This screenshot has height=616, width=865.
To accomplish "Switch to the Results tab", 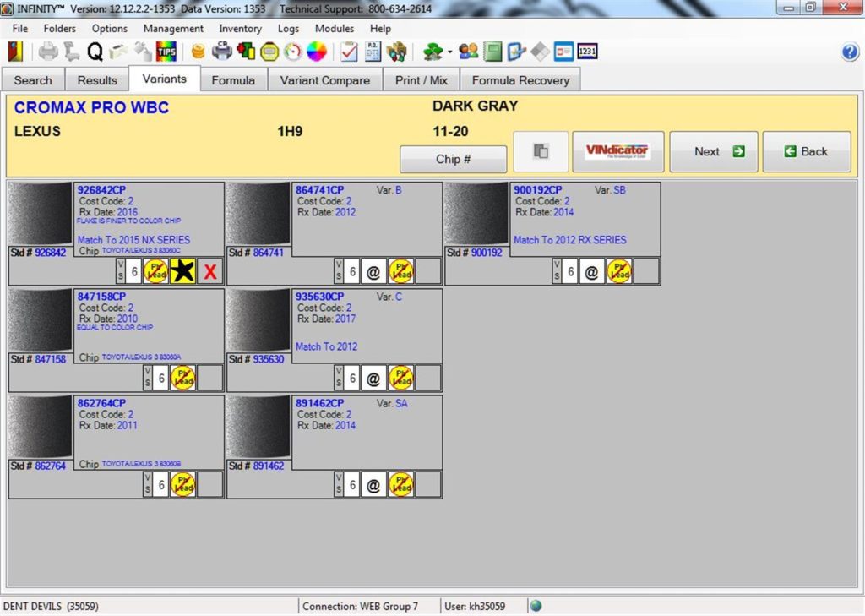I will [x=97, y=80].
